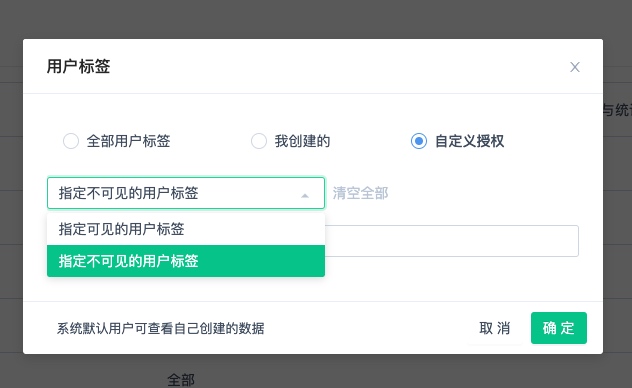
Task: Click the 清空全部 link
Action: pos(360,193)
